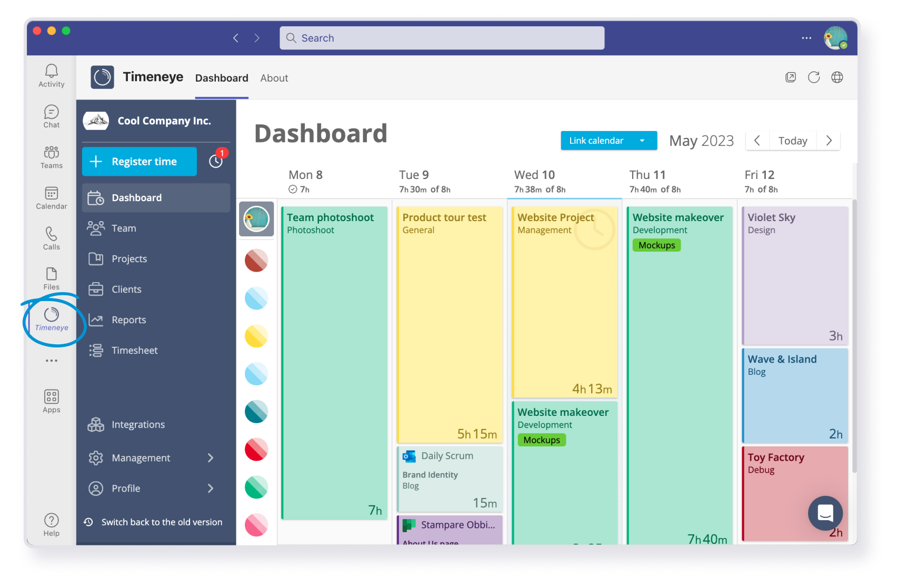Open Thursday's Website makeover entry
This screenshot has width=897, height=588.
coord(680,375)
